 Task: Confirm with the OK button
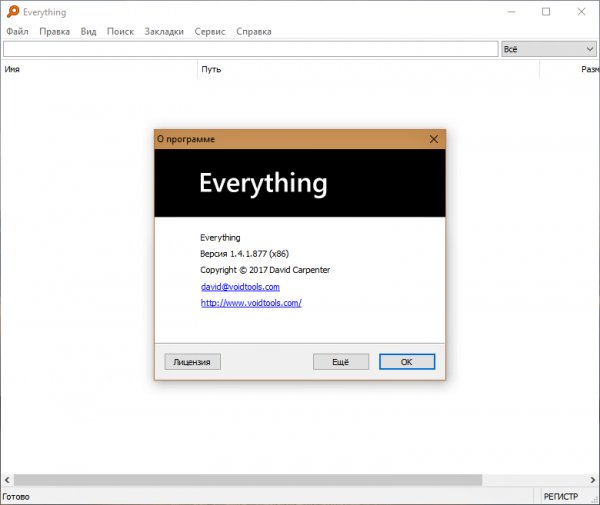tap(407, 362)
